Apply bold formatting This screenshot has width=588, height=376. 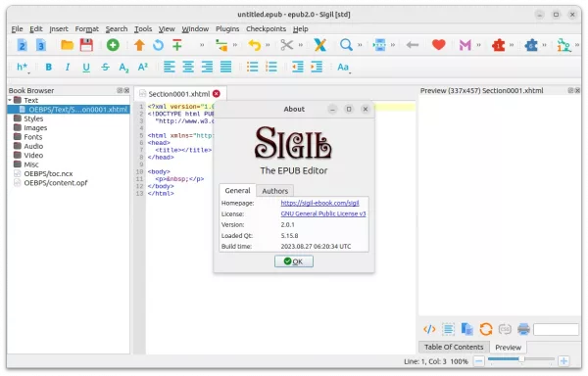coord(48,67)
